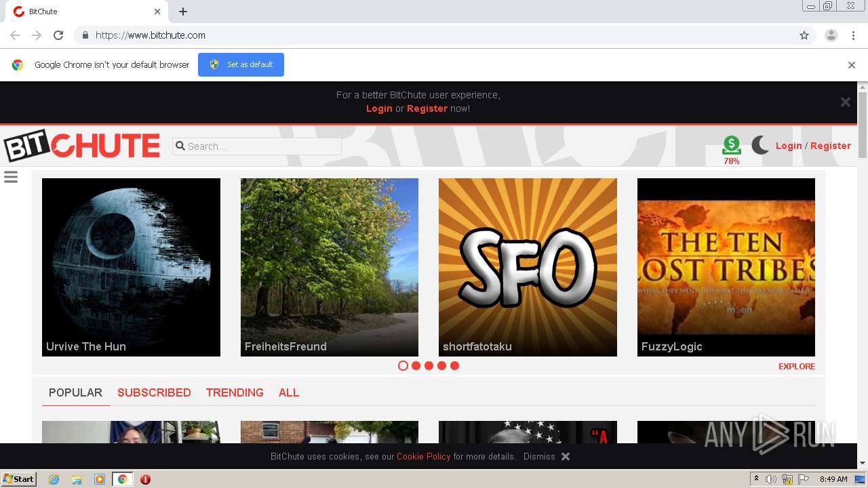The height and width of the screenshot is (488, 868).
Task: Open the FuzzyLogic channel thumbnail
Action: click(x=726, y=267)
